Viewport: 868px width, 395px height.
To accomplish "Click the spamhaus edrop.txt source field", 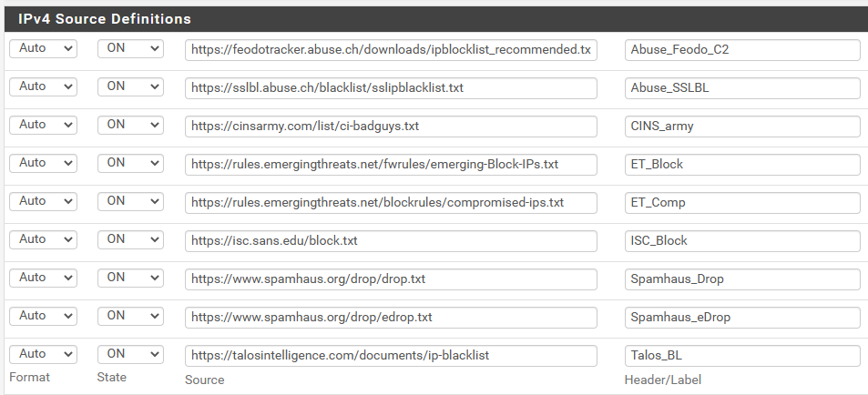I will (391, 317).
